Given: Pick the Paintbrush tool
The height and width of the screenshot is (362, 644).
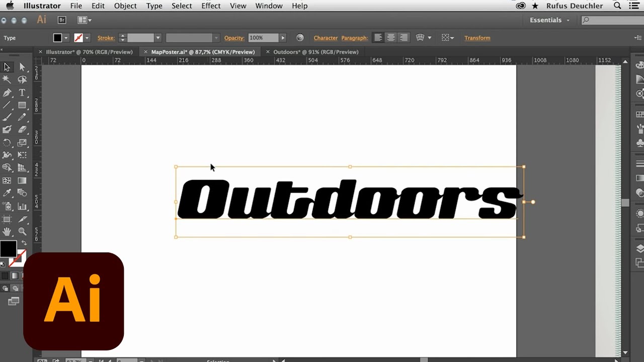Looking at the screenshot, I should click(7, 117).
